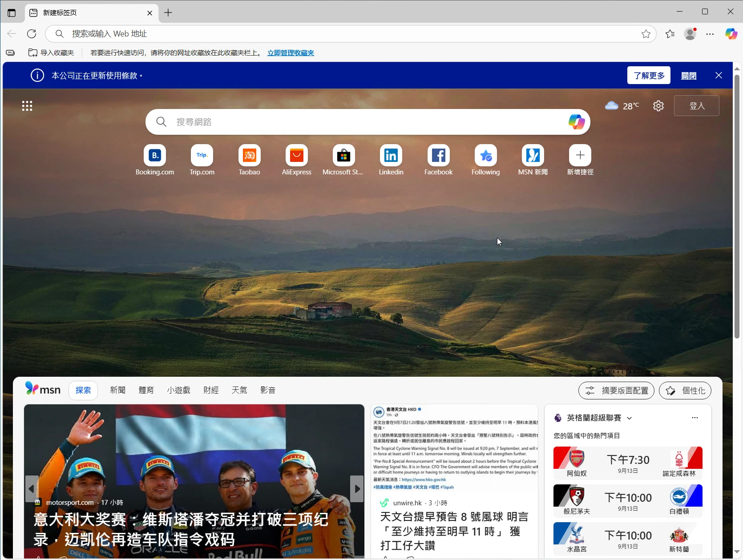Image resolution: width=743 pixels, height=560 pixels.
Task: Open the 意大利大奖赛 motorsport headline
Action: tap(181, 529)
